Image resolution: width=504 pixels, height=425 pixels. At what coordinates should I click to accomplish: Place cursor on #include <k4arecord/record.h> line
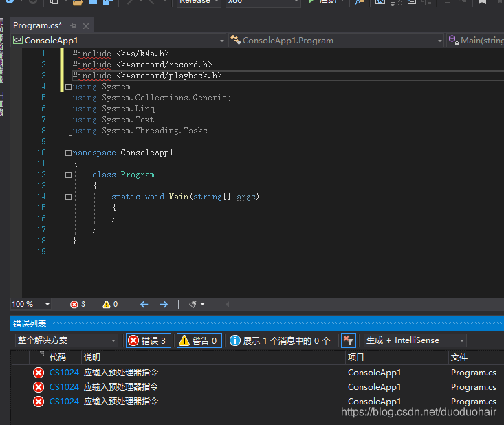pos(142,65)
